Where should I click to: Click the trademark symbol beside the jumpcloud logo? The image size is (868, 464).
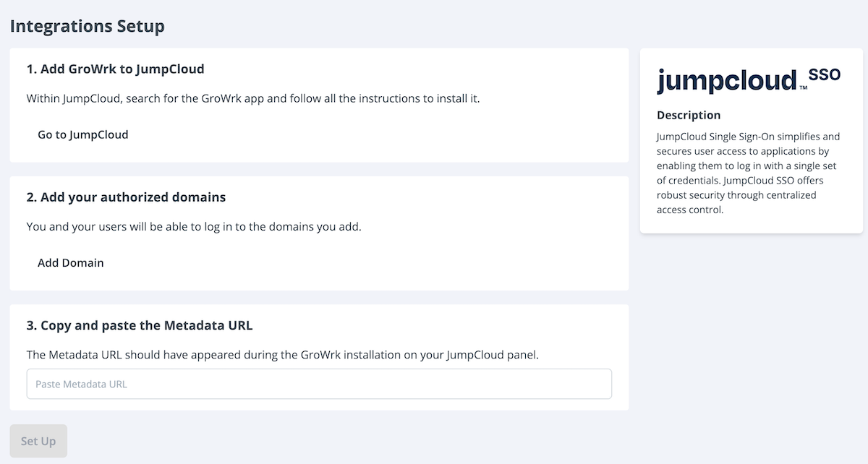point(803,88)
